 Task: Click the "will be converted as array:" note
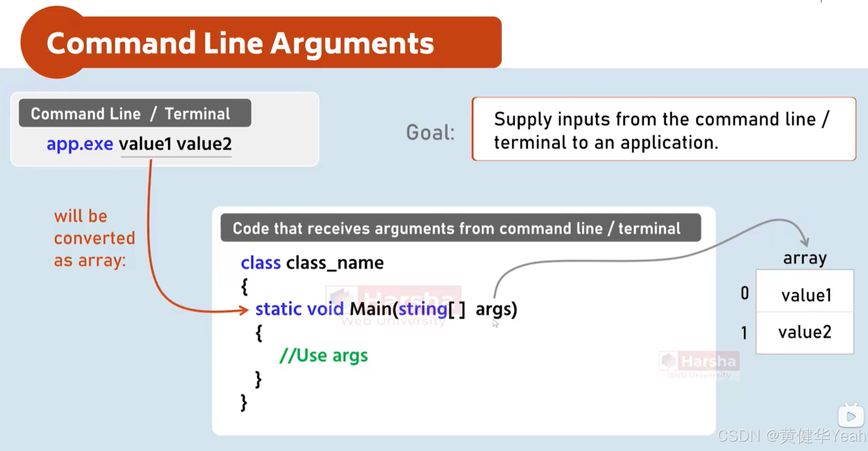94,238
